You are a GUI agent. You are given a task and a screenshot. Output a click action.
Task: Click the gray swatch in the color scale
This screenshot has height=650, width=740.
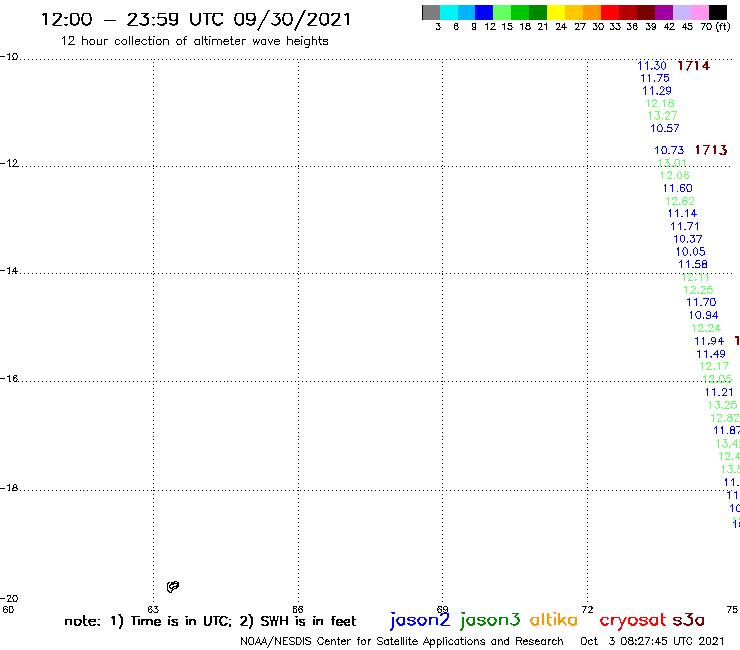tap(431, 12)
